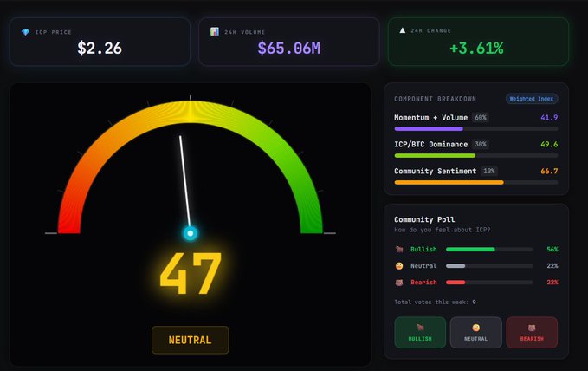This screenshot has height=371, width=588.
Task: Click the 66.7 sentiment score
Action: coord(549,172)
